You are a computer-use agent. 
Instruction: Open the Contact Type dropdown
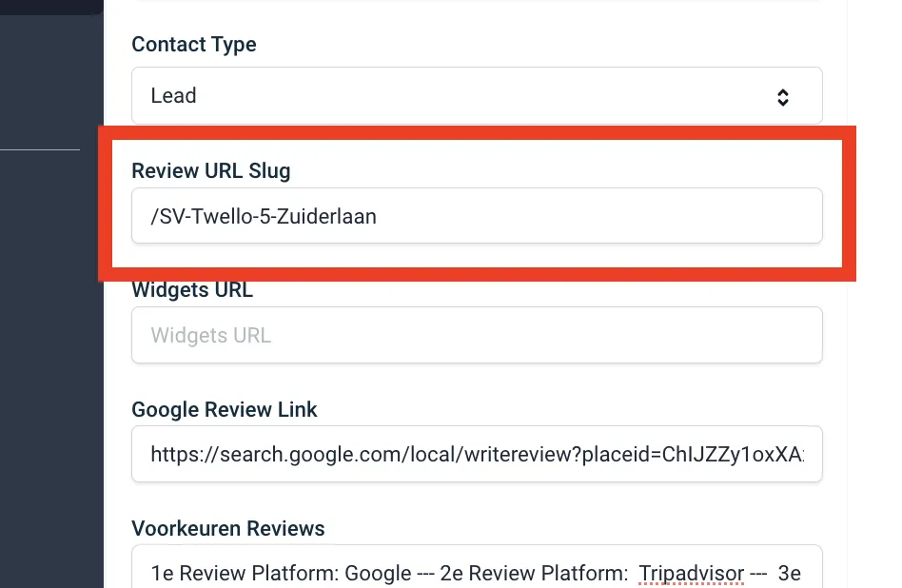476,96
